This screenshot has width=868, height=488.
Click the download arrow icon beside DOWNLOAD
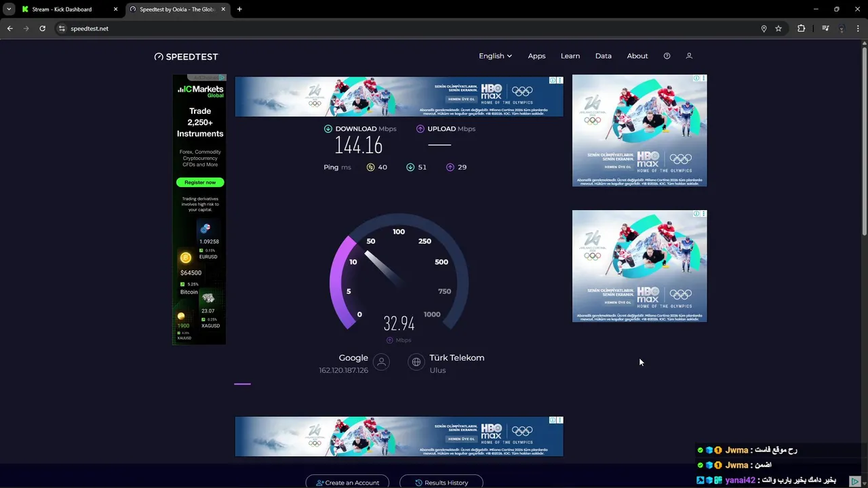pyautogui.click(x=328, y=129)
